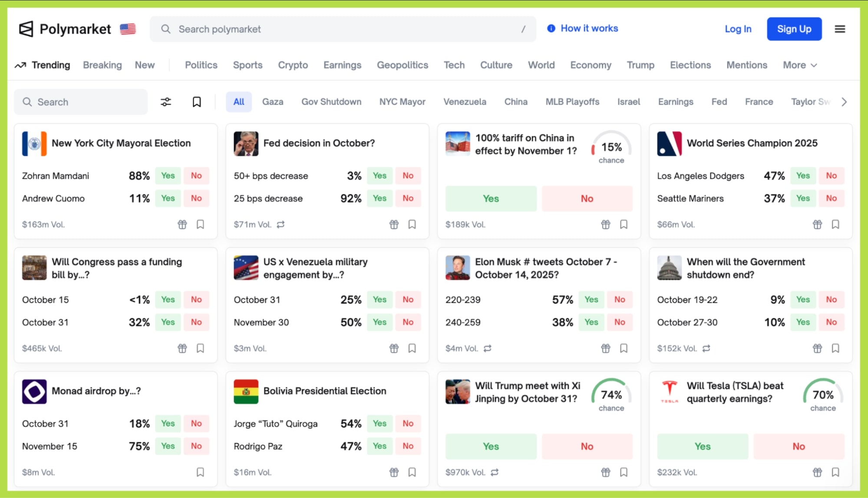Bookmark the New York City Mayoral Election market

[200, 225]
